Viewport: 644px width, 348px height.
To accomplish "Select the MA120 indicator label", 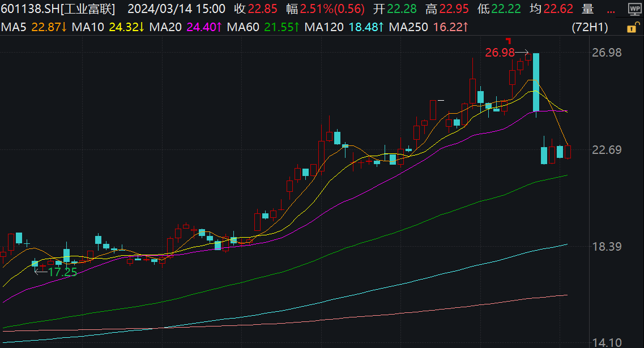I will [324, 27].
